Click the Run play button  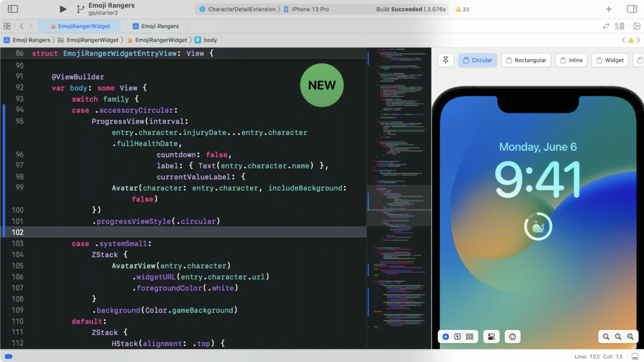click(63, 9)
